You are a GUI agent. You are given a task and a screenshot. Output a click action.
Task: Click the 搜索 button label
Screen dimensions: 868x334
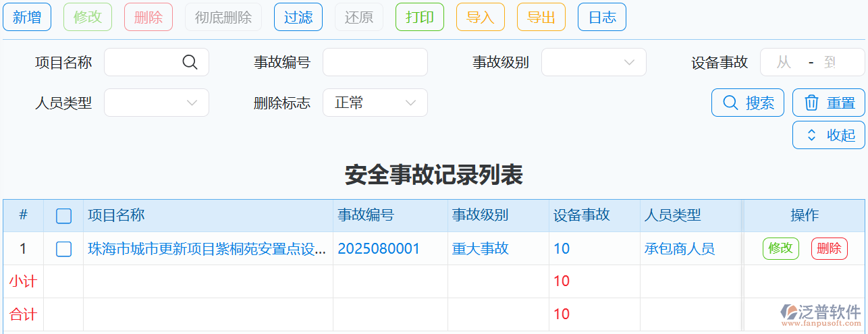click(760, 103)
